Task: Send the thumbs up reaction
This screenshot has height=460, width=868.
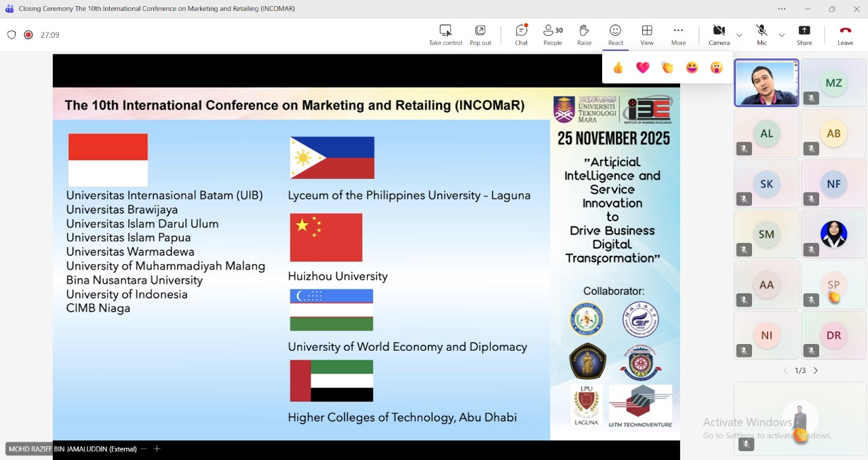Action: coord(618,68)
